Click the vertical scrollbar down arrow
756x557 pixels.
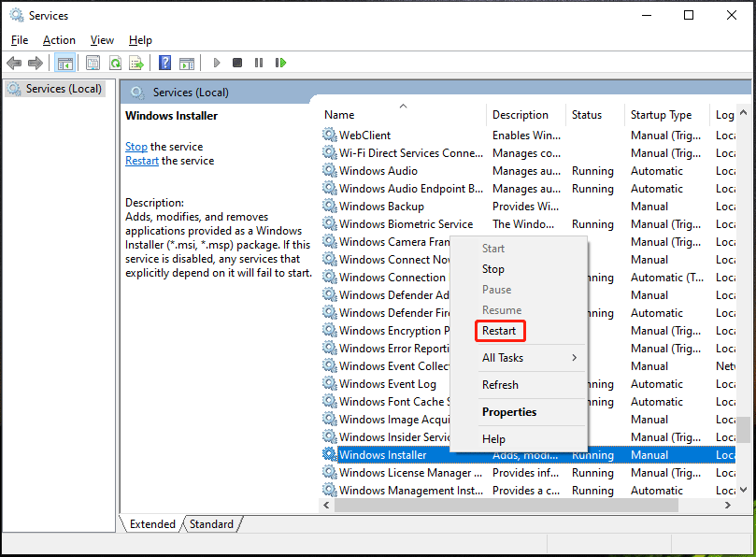[743, 490]
